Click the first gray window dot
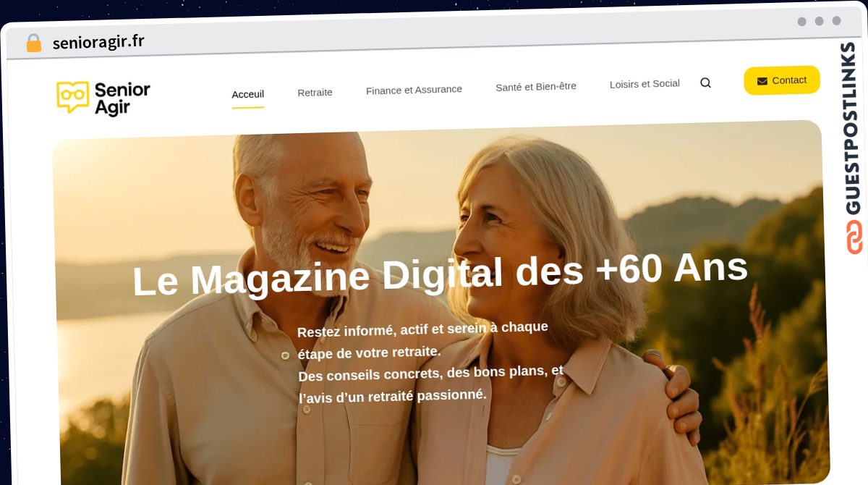This screenshot has height=485, width=868. [x=801, y=22]
